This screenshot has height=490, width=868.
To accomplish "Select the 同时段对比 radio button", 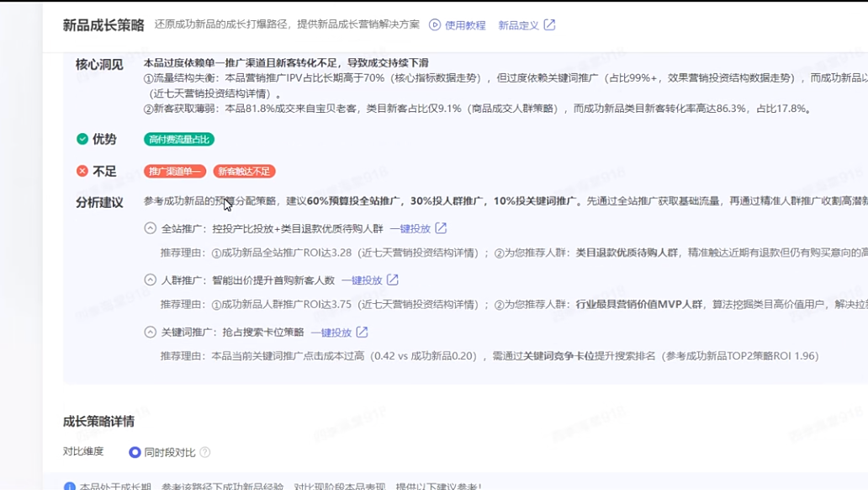I will (x=135, y=452).
